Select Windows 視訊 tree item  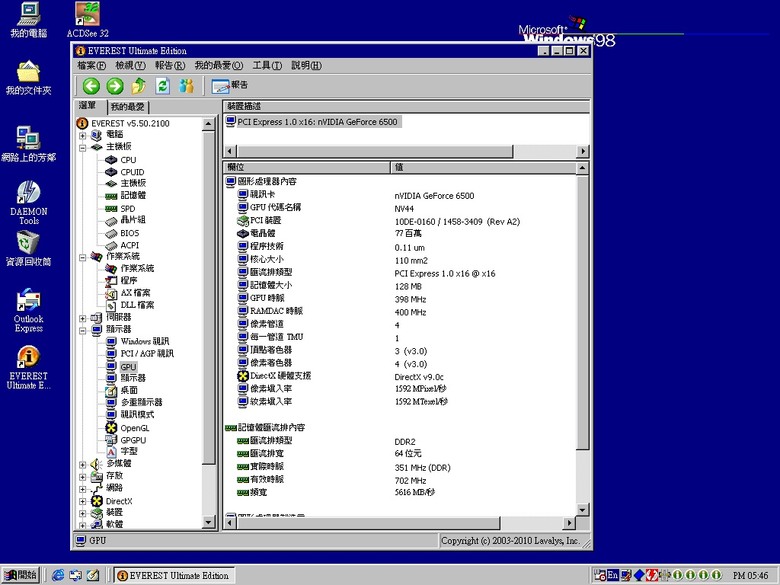[145, 341]
